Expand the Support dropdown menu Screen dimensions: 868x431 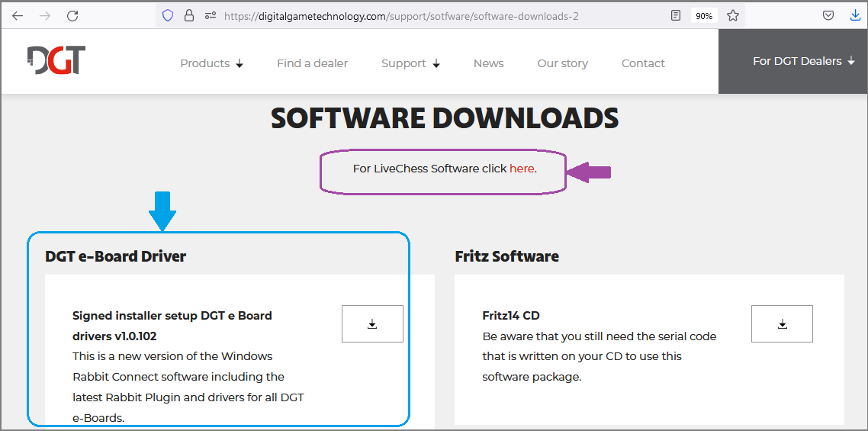click(410, 64)
